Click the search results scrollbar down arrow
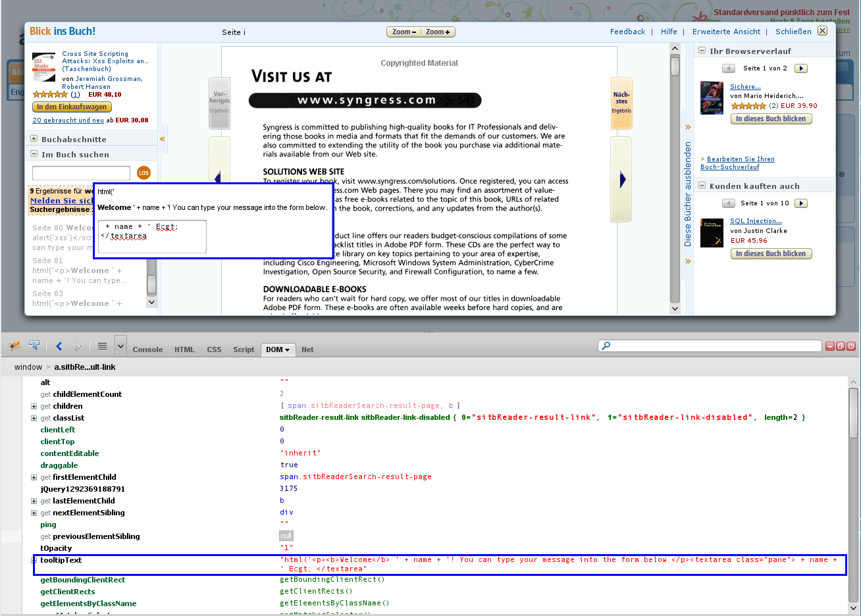The height and width of the screenshot is (616, 861). (152, 303)
